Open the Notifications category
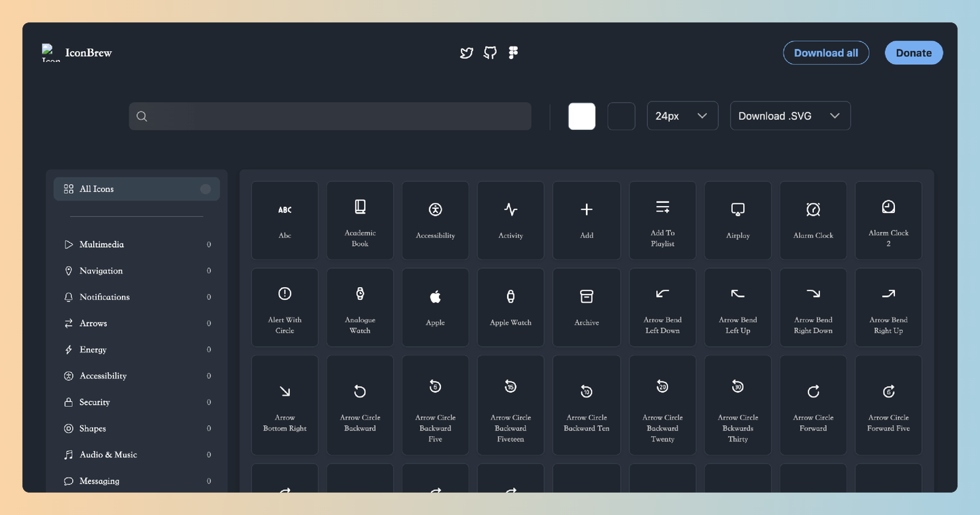 137,297
